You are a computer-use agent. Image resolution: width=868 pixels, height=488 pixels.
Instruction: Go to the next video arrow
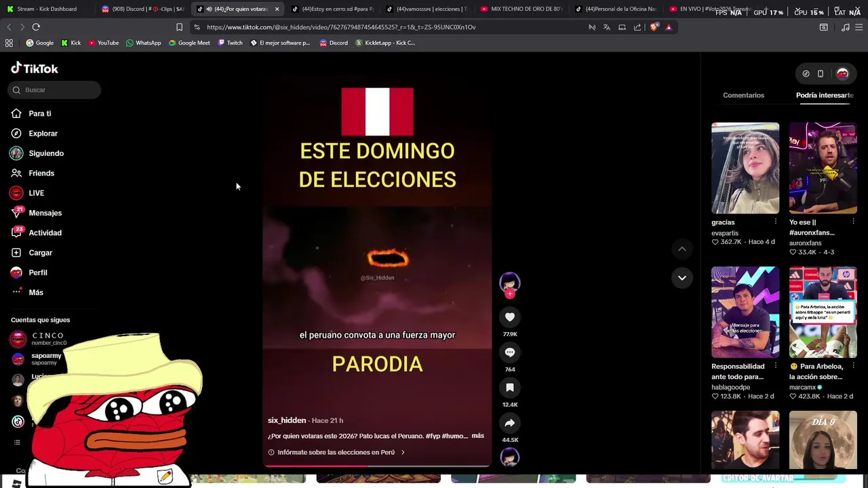click(x=682, y=278)
